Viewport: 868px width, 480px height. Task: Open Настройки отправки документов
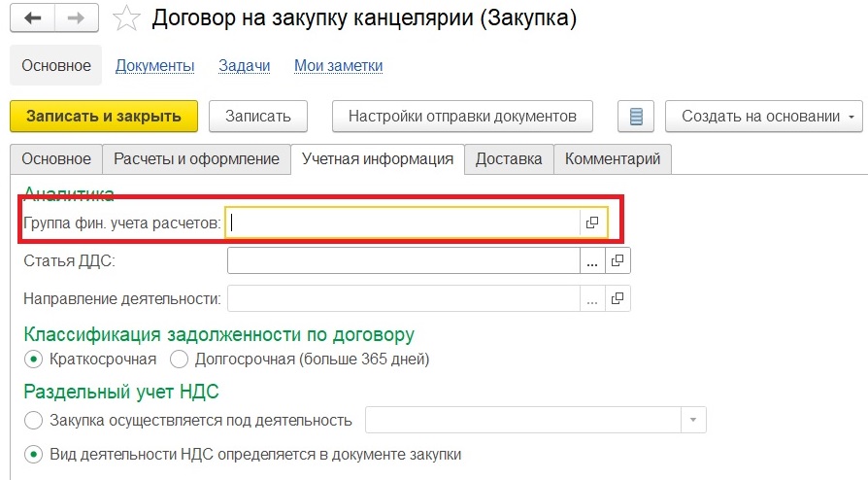pyautogui.click(x=462, y=117)
